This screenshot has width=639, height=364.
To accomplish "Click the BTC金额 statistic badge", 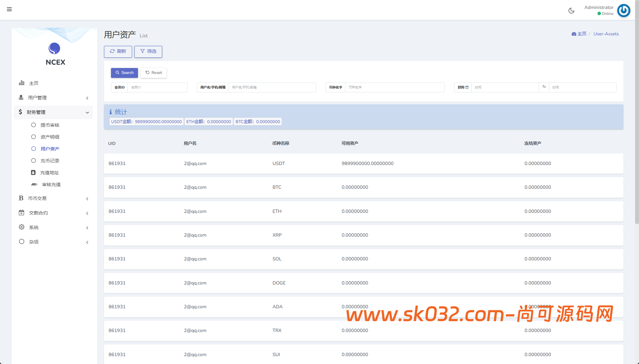I will coord(258,121).
